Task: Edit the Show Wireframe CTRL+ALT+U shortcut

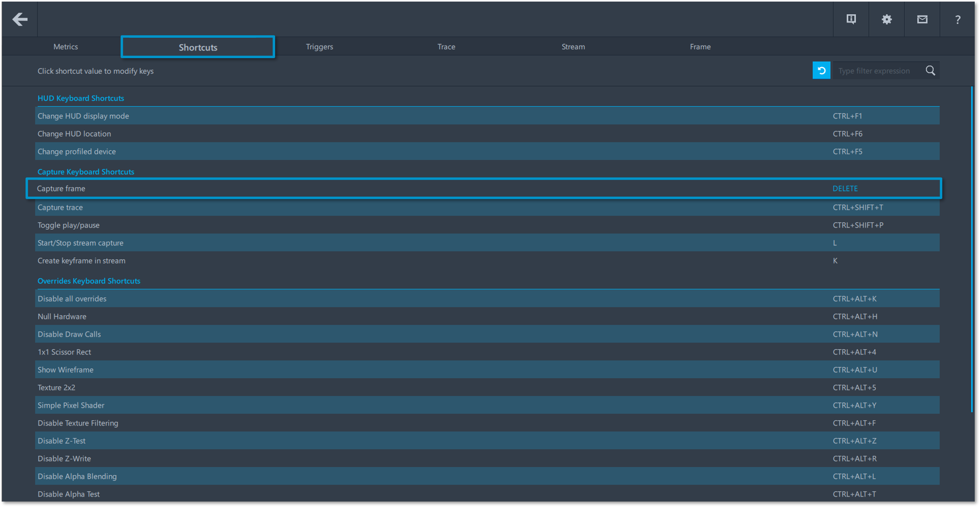Action: tap(855, 370)
